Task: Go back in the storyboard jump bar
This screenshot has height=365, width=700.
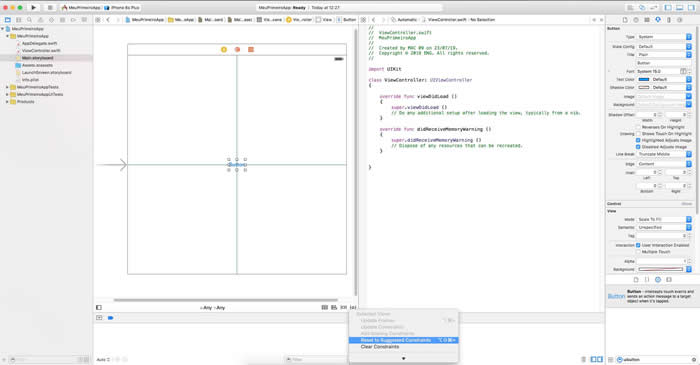Action: pyautogui.click(x=108, y=20)
